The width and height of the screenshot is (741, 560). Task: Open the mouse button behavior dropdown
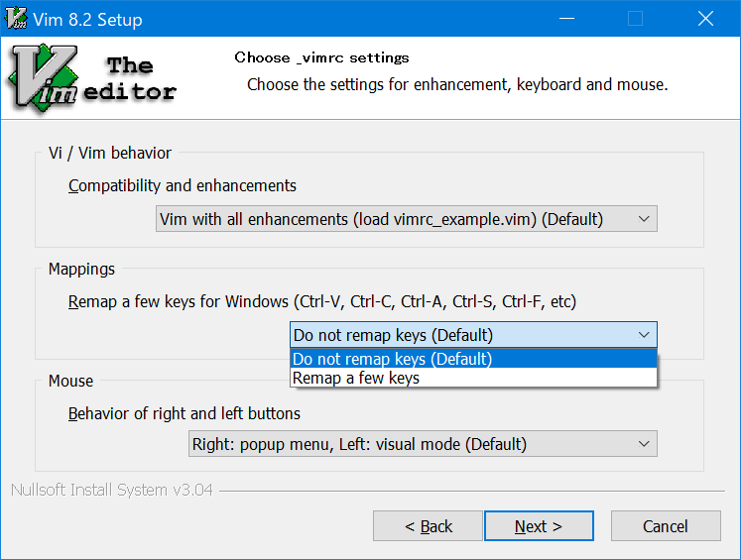coord(423,444)
